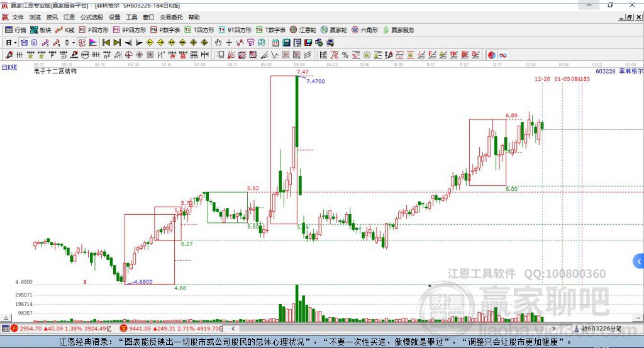Click the black right arrow icon
The height and width of the screenshot is (348, 644).
(139, 43)
